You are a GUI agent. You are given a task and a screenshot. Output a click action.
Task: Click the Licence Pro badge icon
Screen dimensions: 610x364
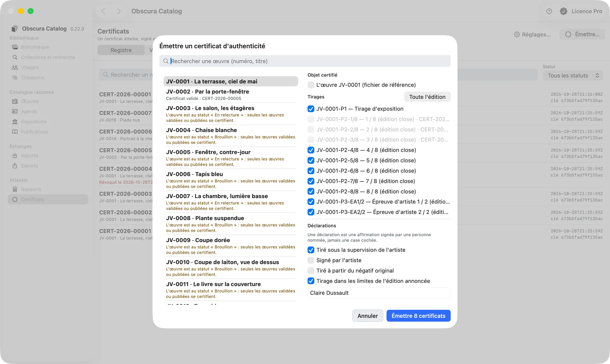(563, 11)
